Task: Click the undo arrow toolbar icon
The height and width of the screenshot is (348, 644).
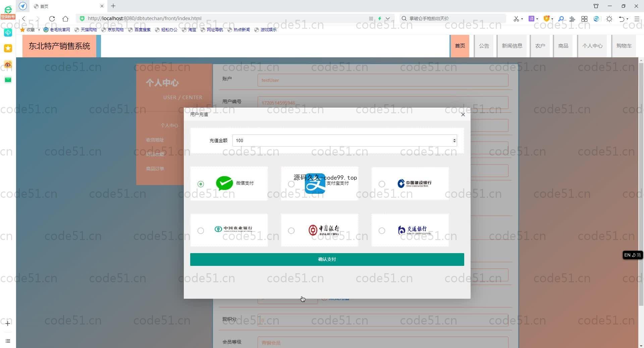Action: (622, 19)
